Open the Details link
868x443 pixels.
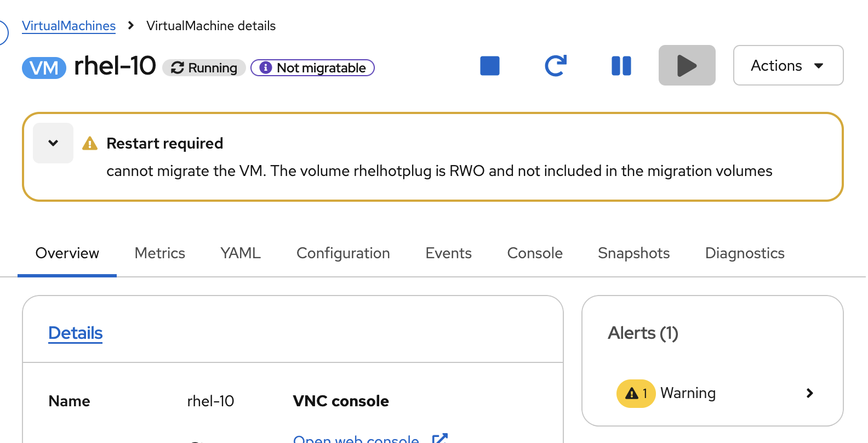[76, 333]
